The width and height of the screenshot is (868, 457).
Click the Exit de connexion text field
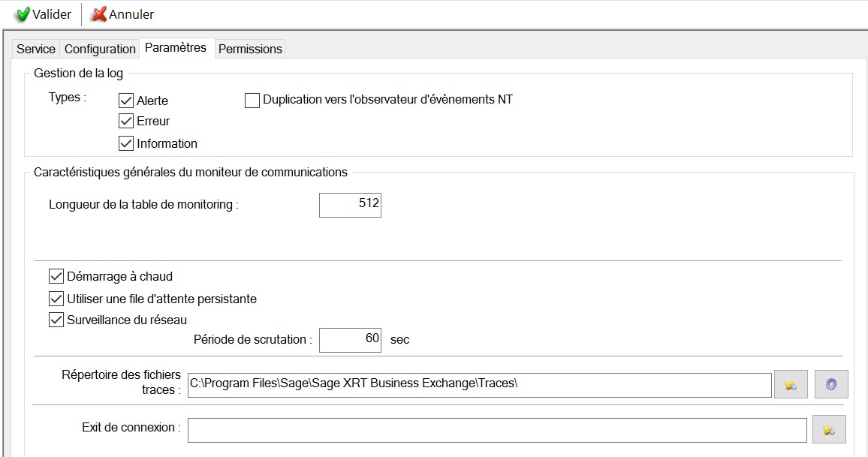[496, 430]
